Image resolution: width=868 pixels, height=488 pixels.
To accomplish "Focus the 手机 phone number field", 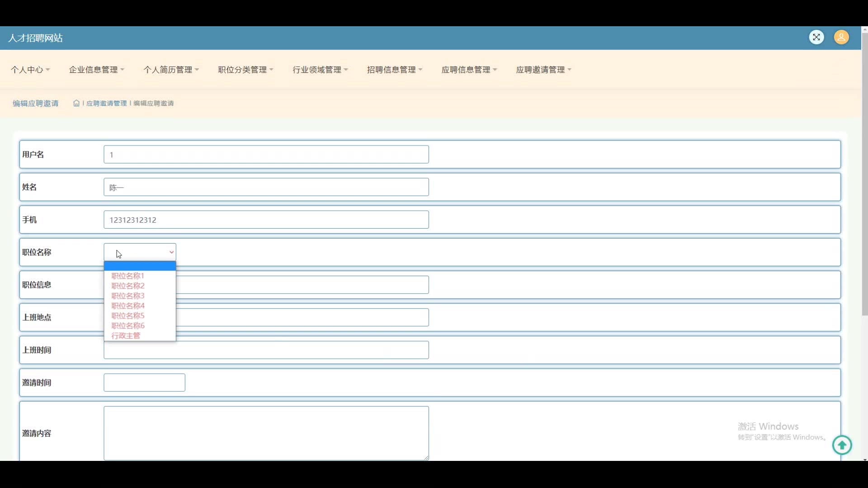I will 266,220.
